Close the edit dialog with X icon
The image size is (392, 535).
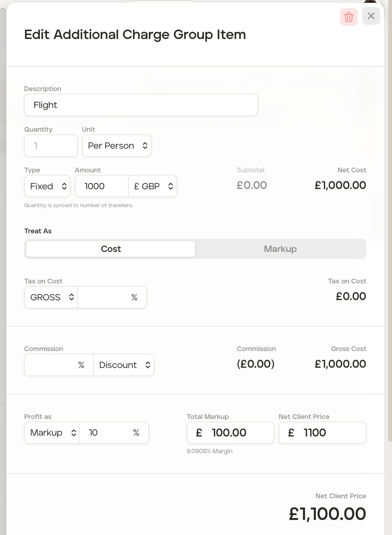pyautogui.click(x=371, y=16)
